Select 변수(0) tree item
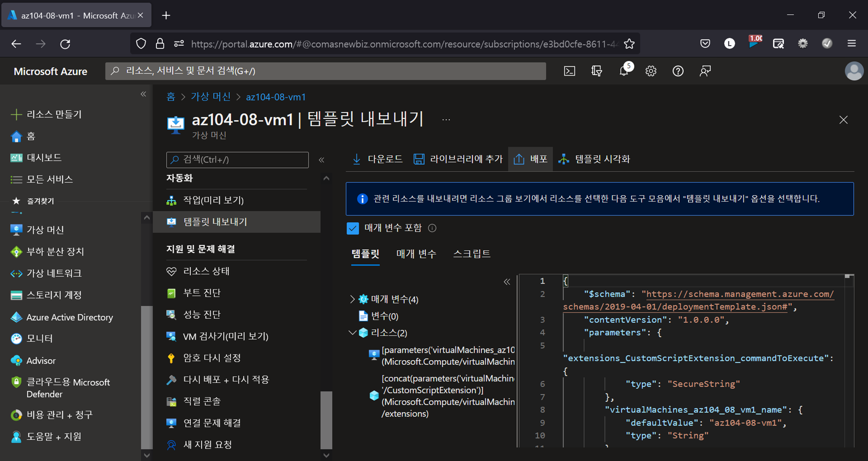This screenshot has height=461, width=868. click(378, 316)
